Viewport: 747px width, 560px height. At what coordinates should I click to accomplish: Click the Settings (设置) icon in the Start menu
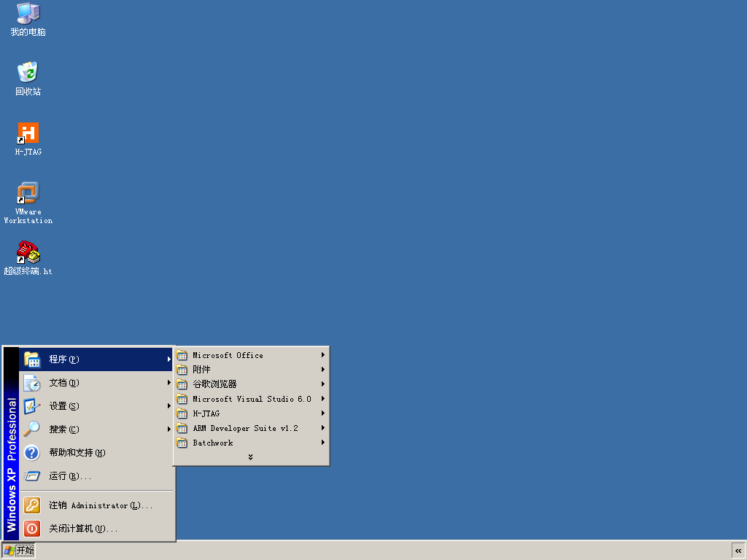coord(32,406)
